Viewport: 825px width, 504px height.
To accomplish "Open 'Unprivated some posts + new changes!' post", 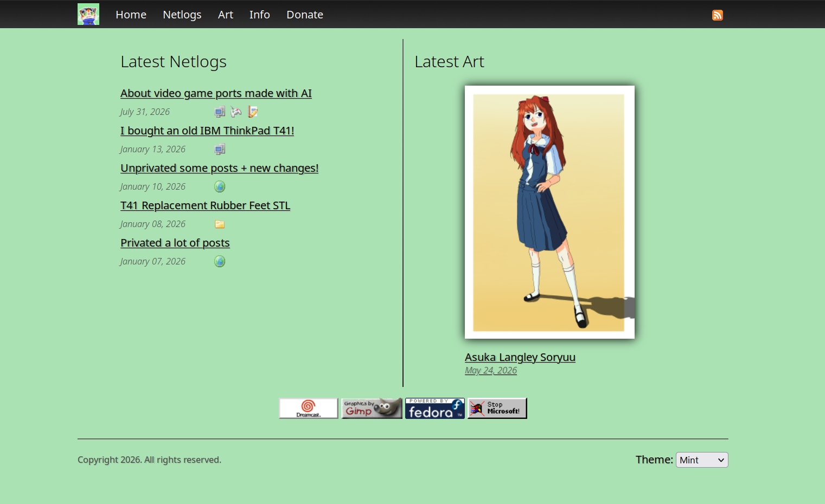I will tap(220, 168).
